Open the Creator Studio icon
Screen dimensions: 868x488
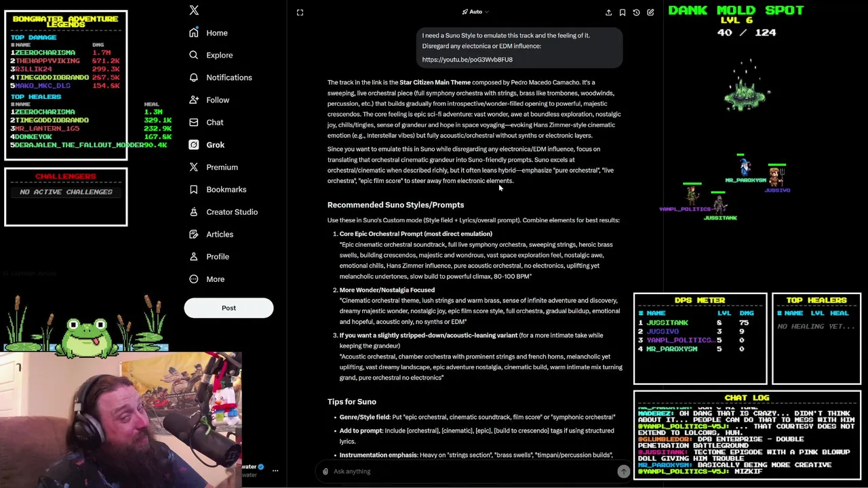click(194, 211)
